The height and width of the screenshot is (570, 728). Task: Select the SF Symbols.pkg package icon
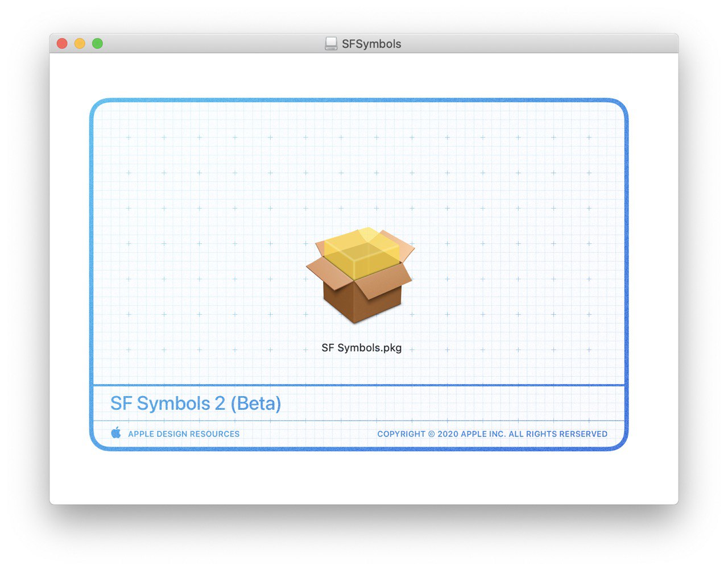[x=361, y=276]
